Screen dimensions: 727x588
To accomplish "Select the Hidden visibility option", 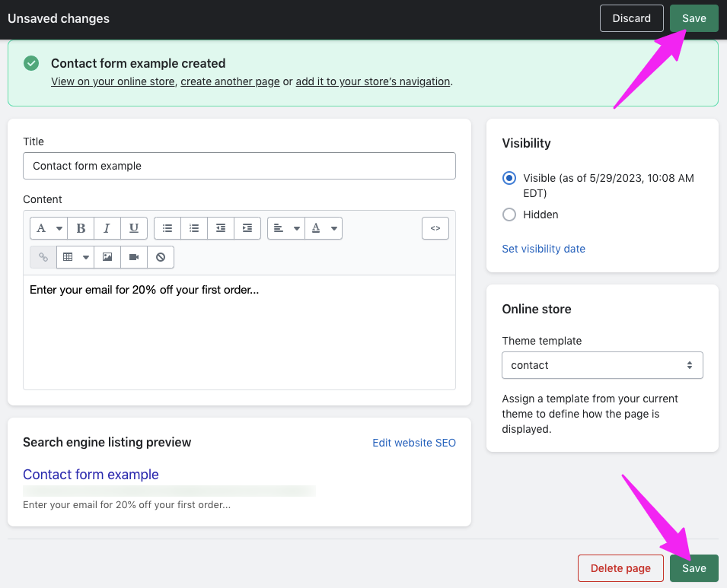I will (509, 215).
